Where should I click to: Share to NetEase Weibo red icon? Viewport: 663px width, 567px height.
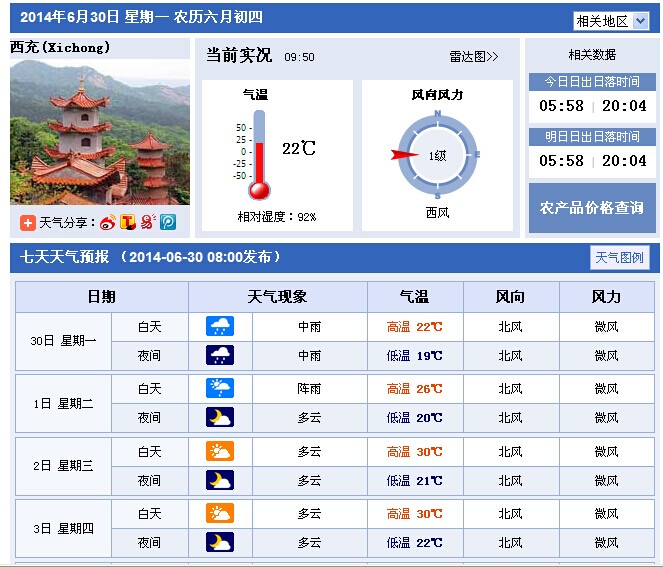coord(148,222)
